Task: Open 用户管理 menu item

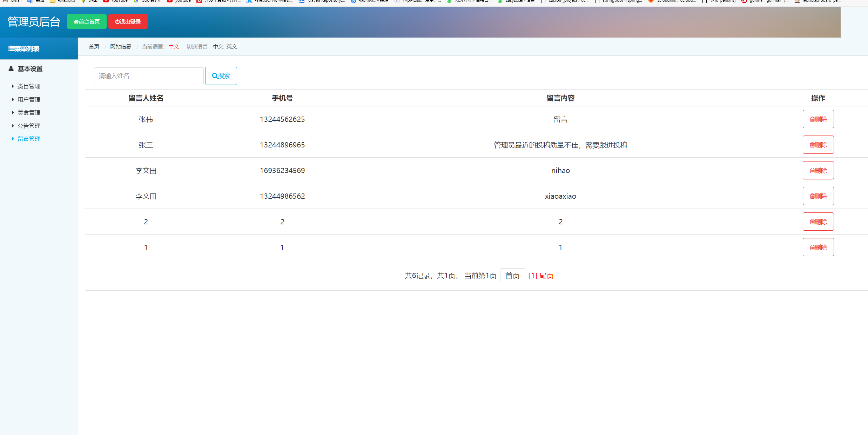Action: (x=29, y=100)
